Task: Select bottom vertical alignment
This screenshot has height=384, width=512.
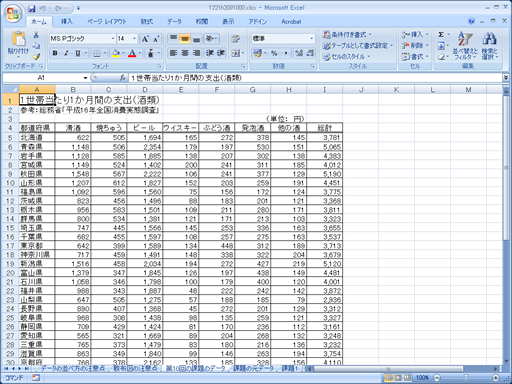Action: 196,39
